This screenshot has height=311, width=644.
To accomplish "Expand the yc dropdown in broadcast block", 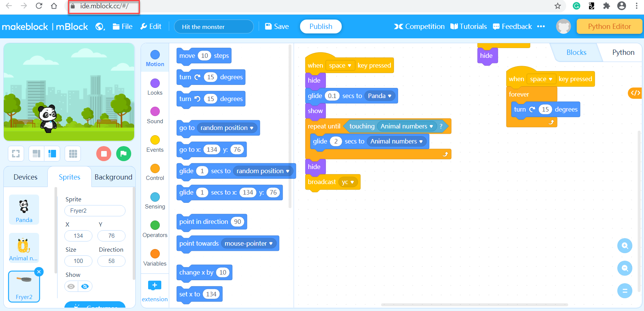I will [x=352, y=182].
